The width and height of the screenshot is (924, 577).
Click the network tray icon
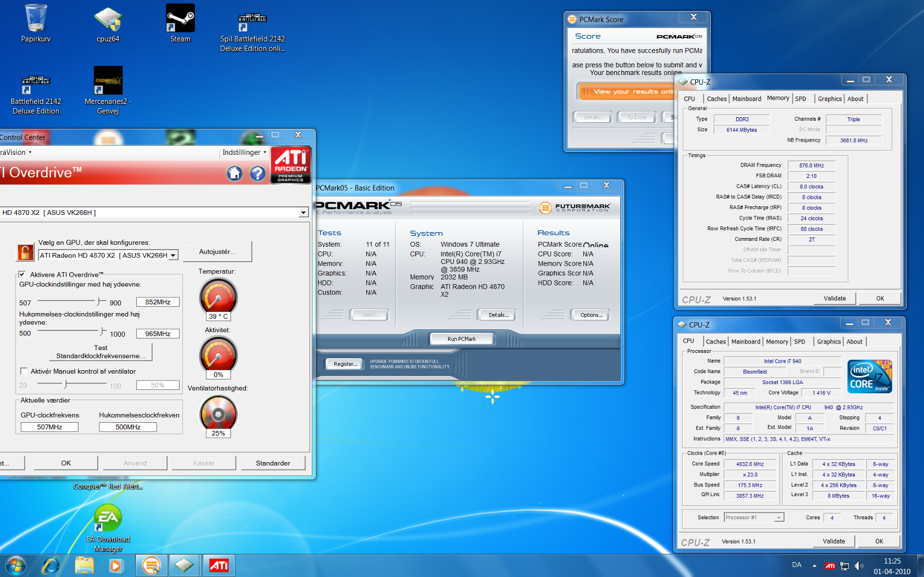click(844, 565)
